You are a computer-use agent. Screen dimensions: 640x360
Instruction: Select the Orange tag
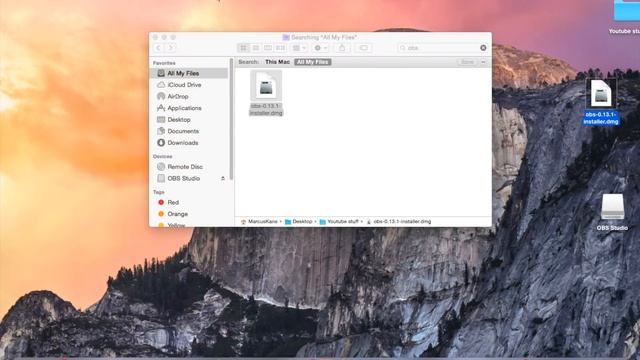tap(189, 214)
